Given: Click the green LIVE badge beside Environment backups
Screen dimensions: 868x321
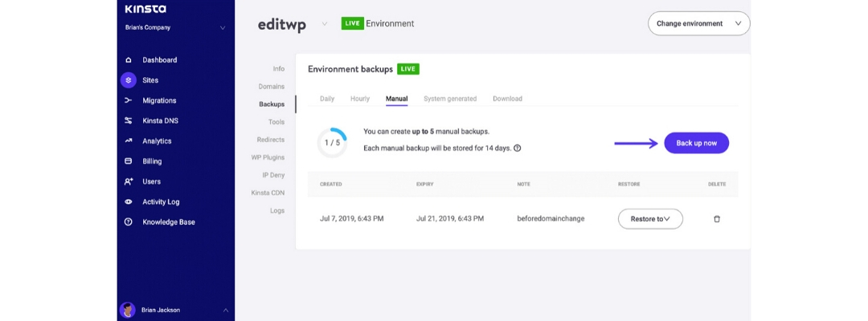Looking at the screenshot, I should (408, 69).
